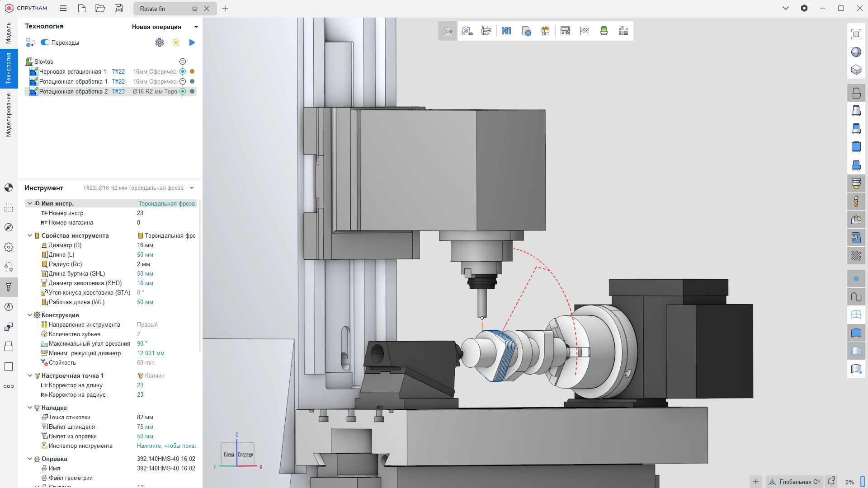Open the hamburger main menu

point(63,9)
